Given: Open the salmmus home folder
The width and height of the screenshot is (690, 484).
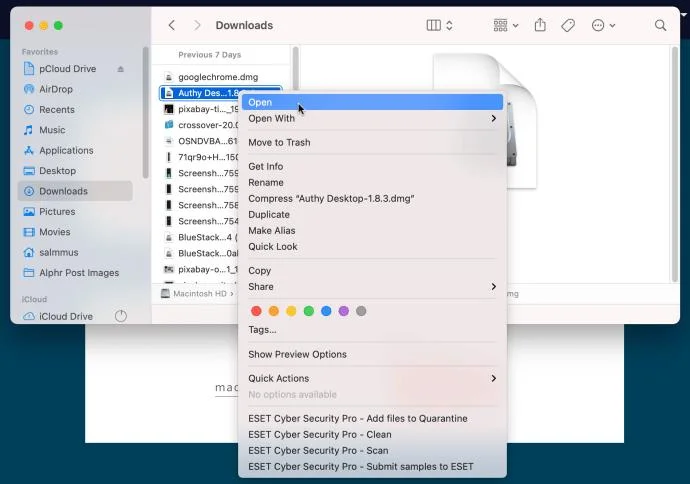Looking at the screenshot, I should (x=59, y=253).
